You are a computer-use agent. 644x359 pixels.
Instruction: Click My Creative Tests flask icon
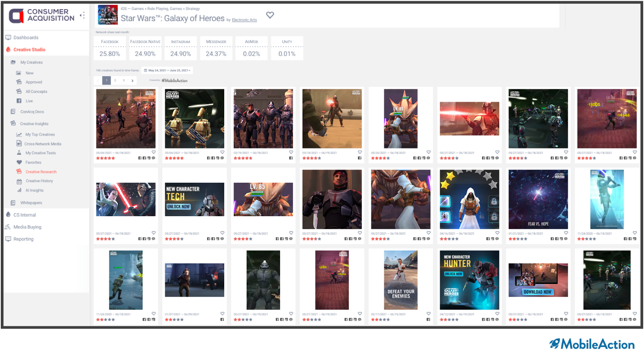[19, 153]
